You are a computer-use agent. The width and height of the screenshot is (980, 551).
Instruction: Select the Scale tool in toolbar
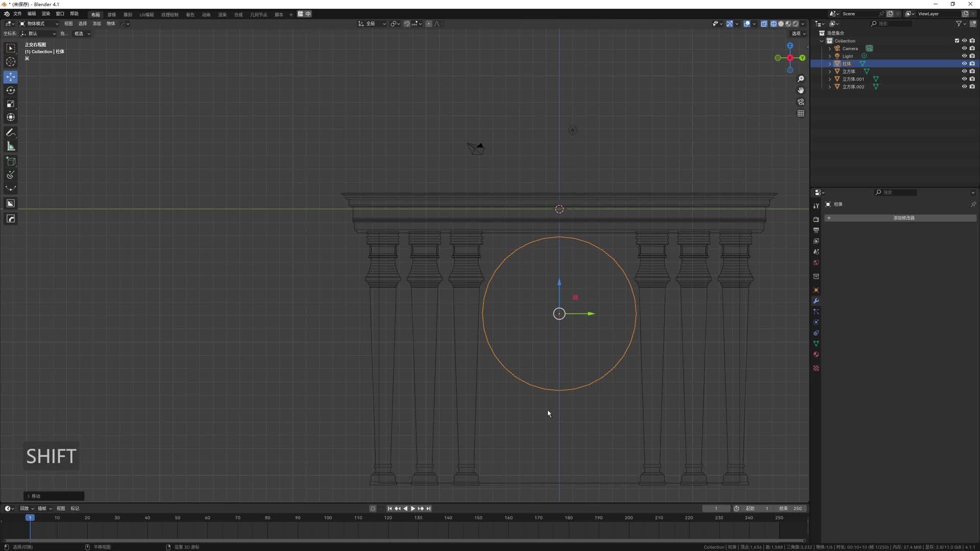tap(11, 104)
